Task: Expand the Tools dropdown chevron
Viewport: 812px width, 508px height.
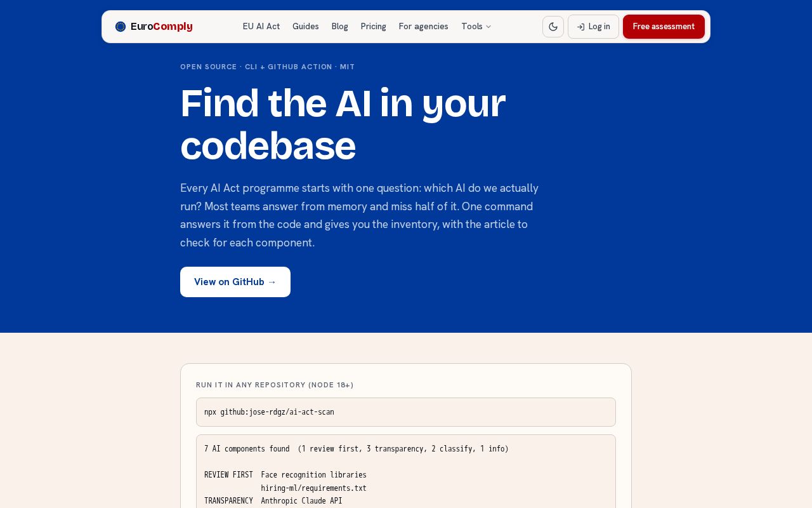Action: (488, 27)
